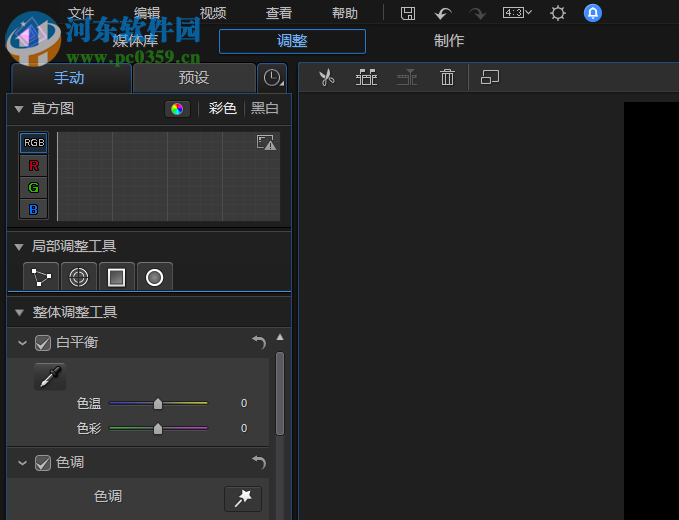Switch histogram to 彩色 mode
Viewport: 679px width, 520px height.
[223, 108]
